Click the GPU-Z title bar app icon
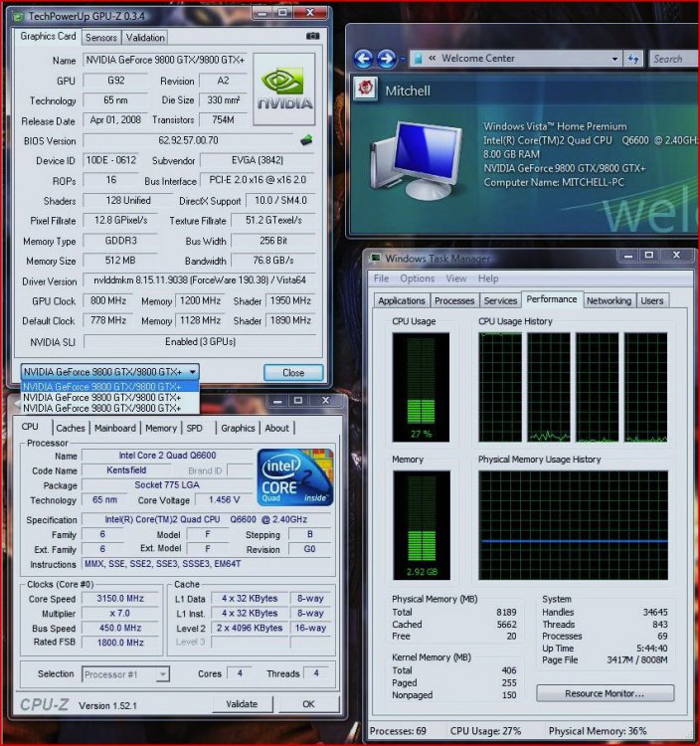700x746 pixels. pos(18,17)
